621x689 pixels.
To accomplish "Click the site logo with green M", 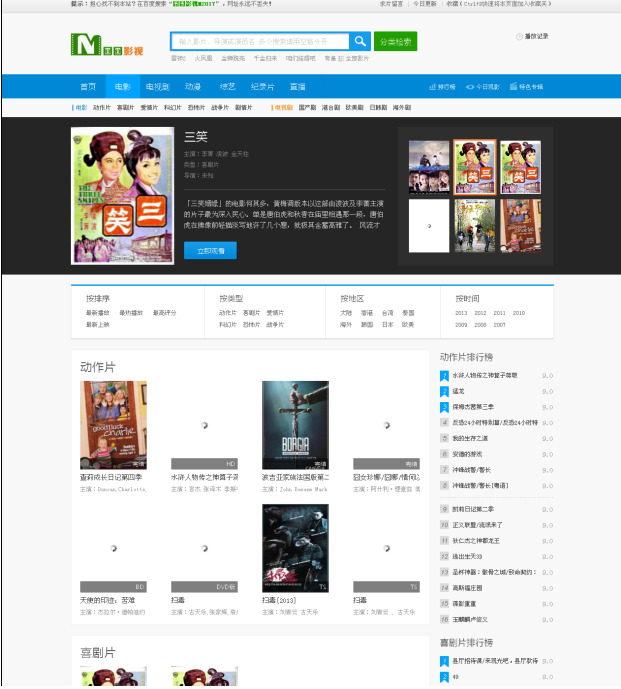I will pos(107,44).
